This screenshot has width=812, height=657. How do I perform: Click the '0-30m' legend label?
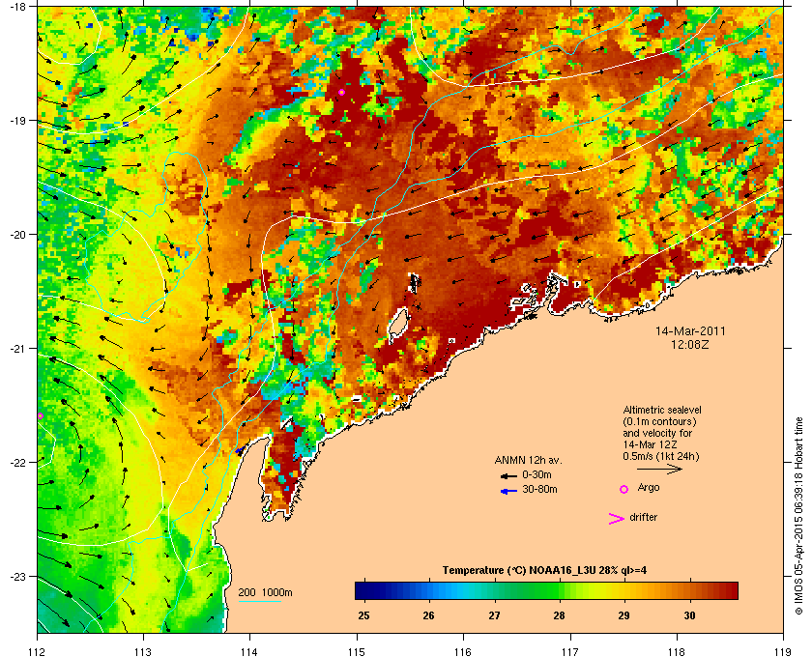[x=536, y=474]
